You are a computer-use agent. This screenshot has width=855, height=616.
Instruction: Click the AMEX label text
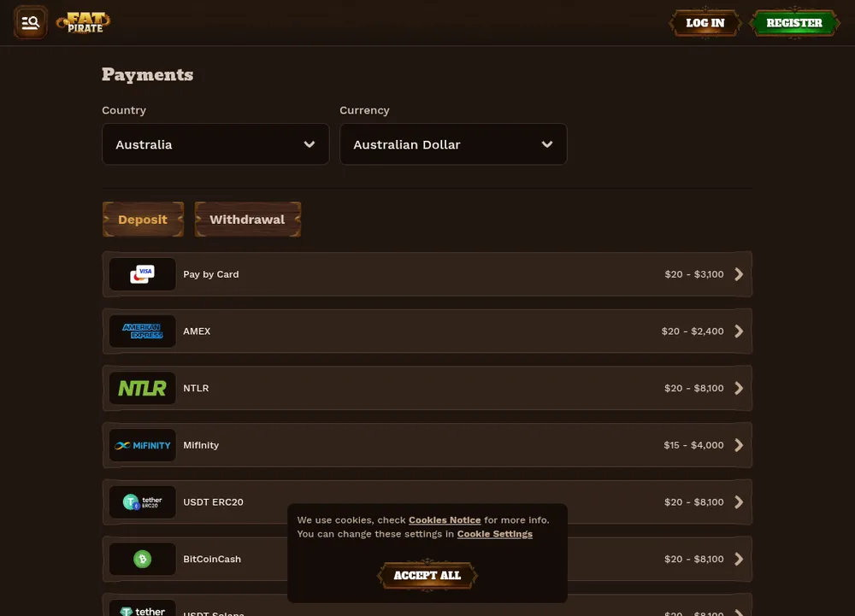point(197,331)
